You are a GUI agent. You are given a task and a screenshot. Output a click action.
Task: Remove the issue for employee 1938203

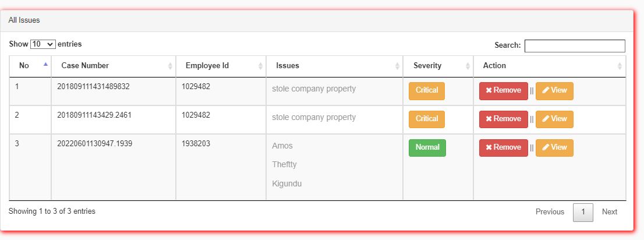503,147
